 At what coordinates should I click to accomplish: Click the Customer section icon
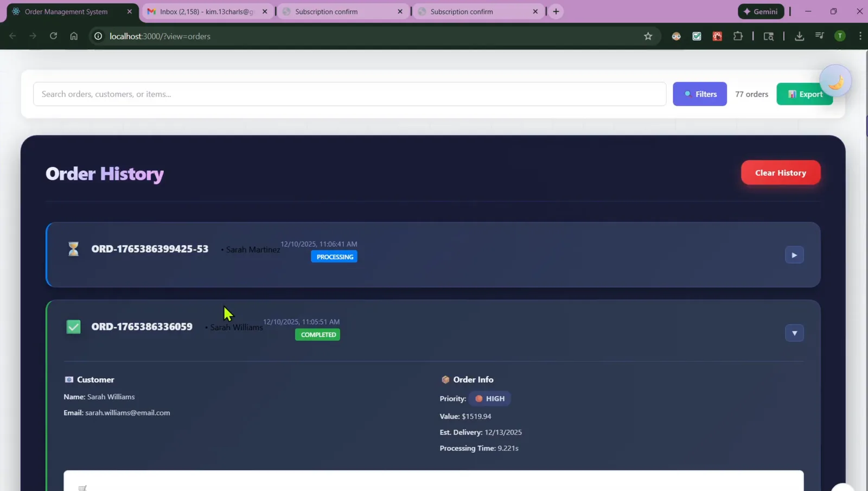click(x=69, y=380)
